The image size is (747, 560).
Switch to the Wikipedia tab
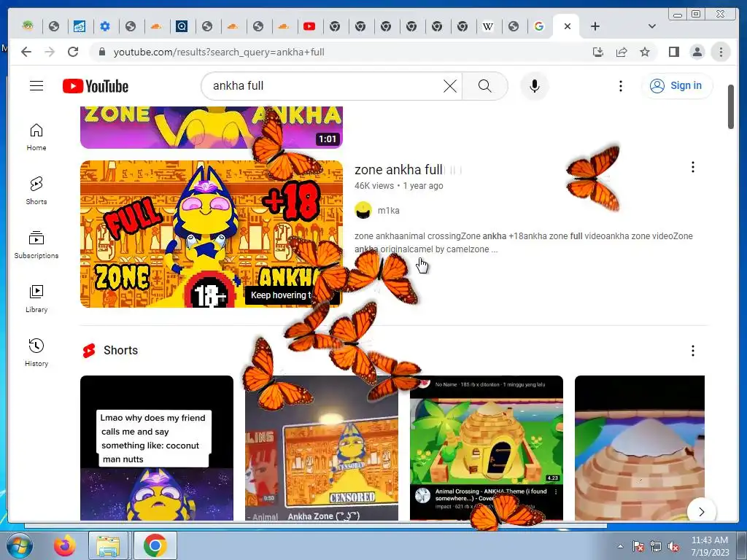pyautogui.click(x=487, y=26)
